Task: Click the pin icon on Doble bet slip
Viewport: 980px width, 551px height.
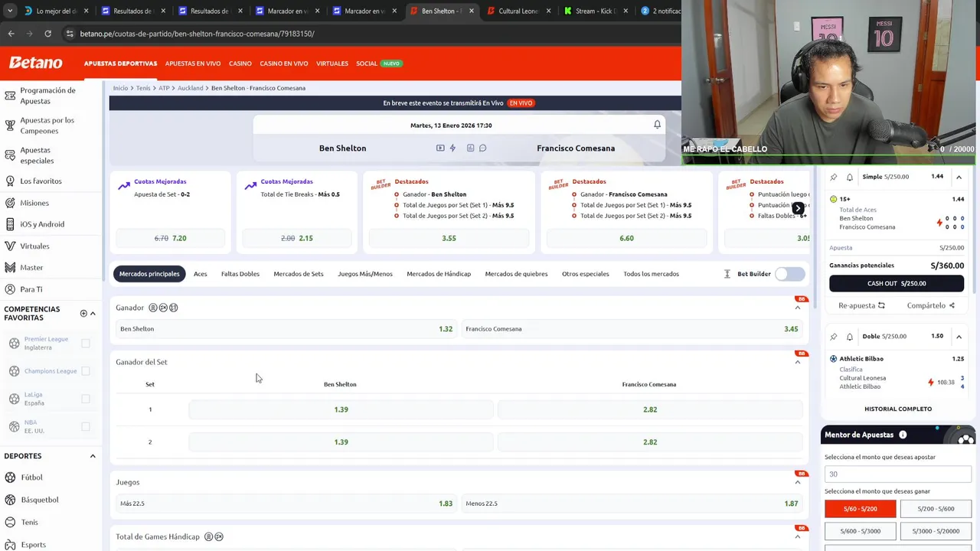Action: (834, 336)
